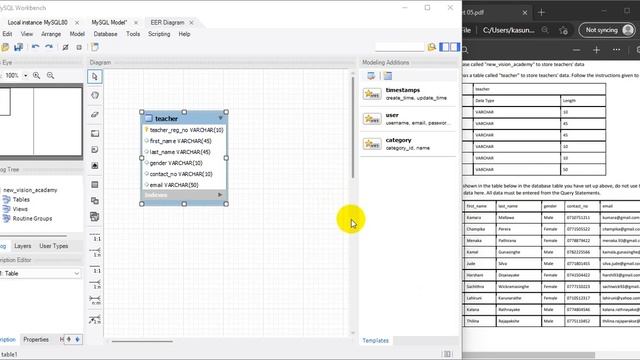The height and width of the screenshot is (360, 640).
Task: Toggle align objects to grid
Action: click(x=79, y=47)
